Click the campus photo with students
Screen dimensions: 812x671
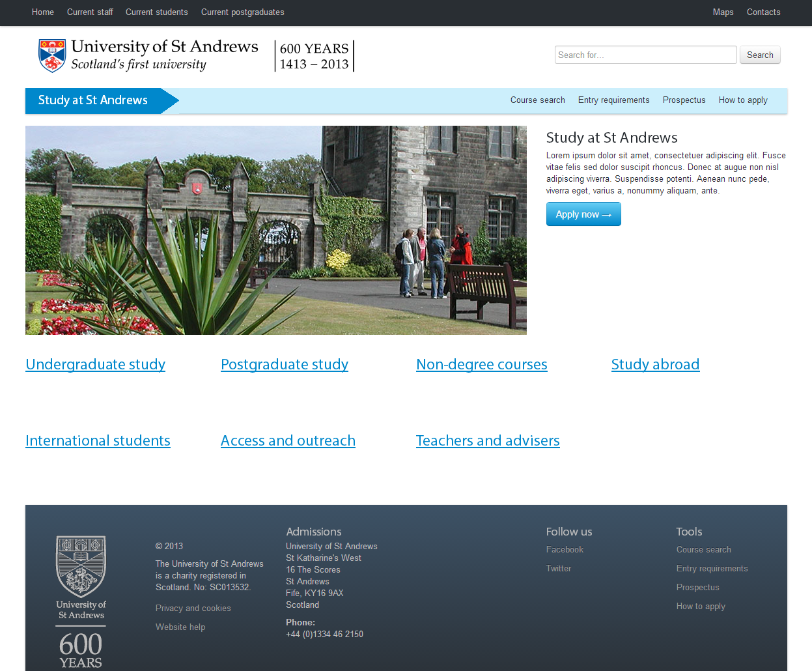click(276, 230)
